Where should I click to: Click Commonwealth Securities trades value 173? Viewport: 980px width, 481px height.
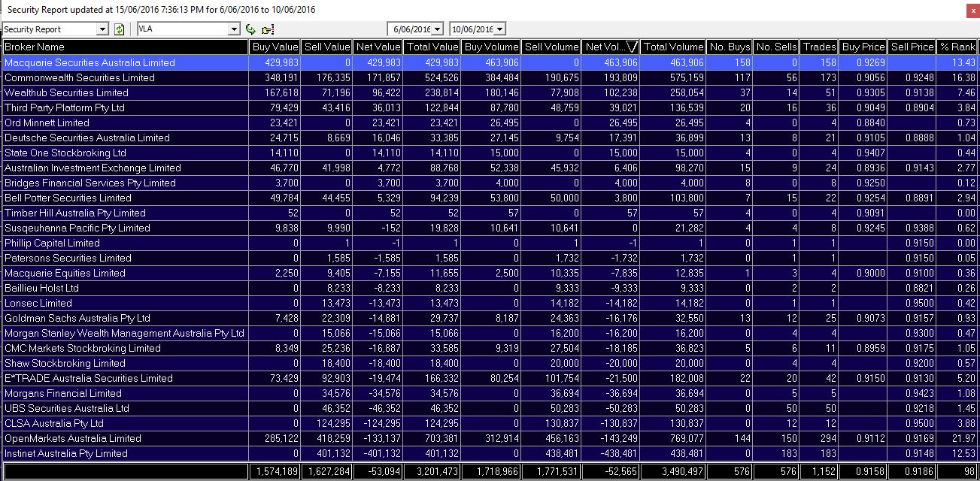819,77
